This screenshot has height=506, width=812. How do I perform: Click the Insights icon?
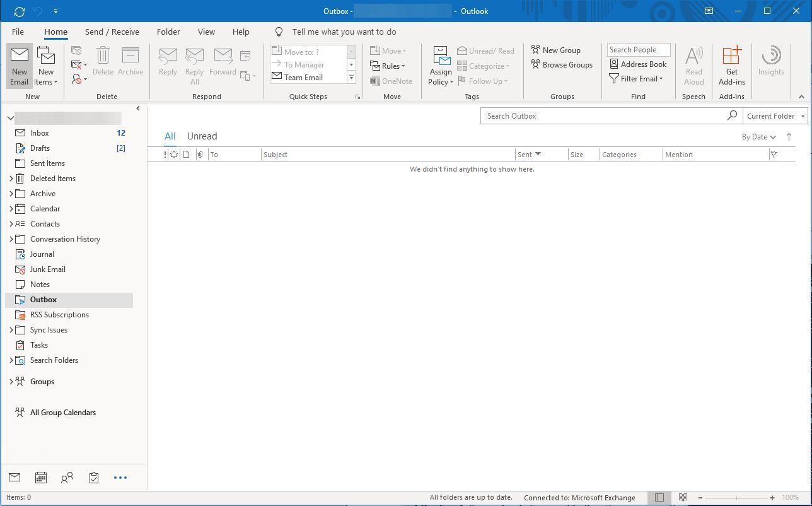tap(771, 62)
